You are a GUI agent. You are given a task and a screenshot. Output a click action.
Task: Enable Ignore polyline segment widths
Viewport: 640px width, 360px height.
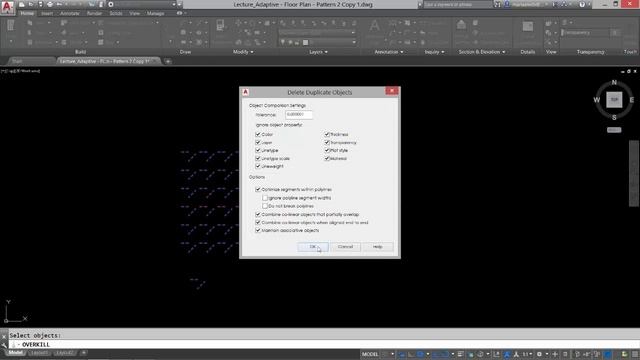click(265, 198)
